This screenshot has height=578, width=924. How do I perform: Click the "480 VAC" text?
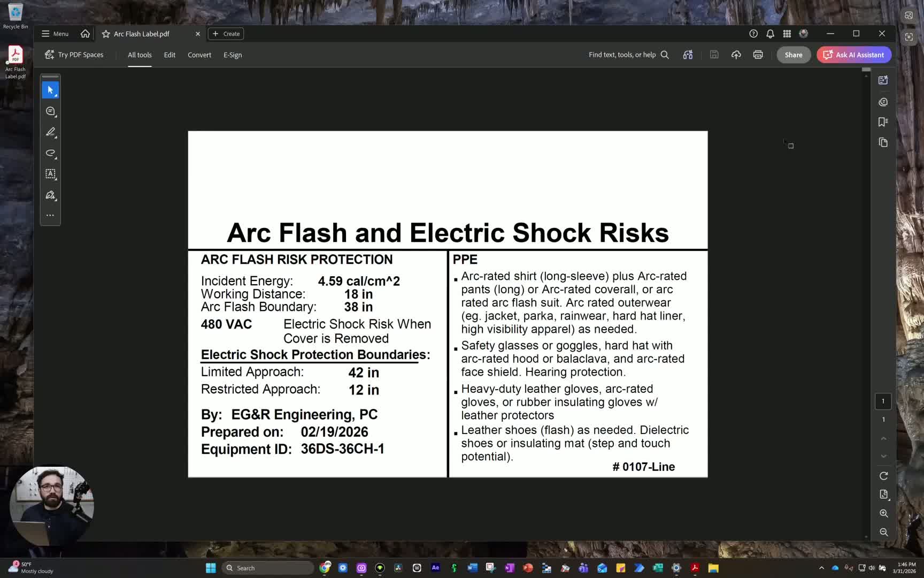click(226, 324)
